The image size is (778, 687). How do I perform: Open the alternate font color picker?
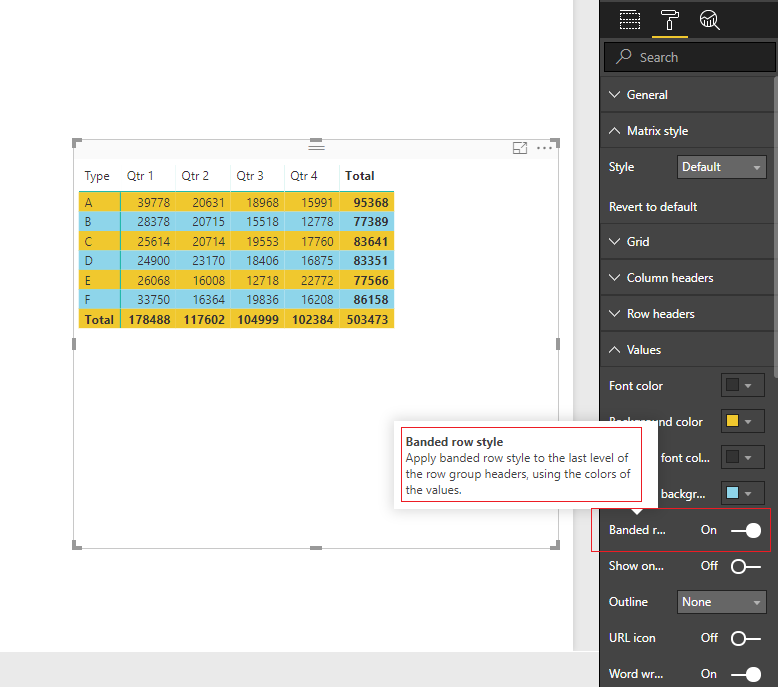(742, 457)
